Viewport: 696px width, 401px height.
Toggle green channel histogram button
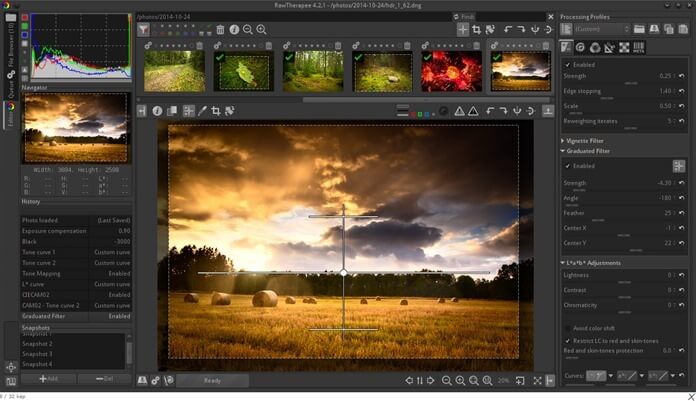pyautogui.click(x=25, y=26)
